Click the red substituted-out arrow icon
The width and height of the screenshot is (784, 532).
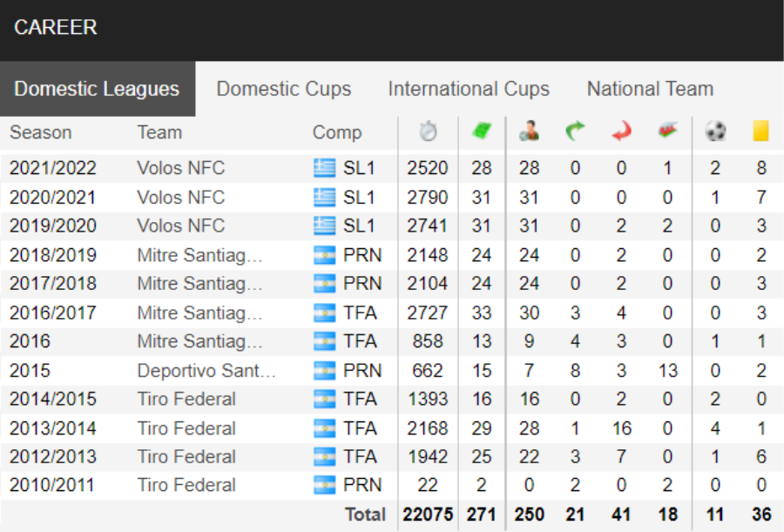(621, 131)
